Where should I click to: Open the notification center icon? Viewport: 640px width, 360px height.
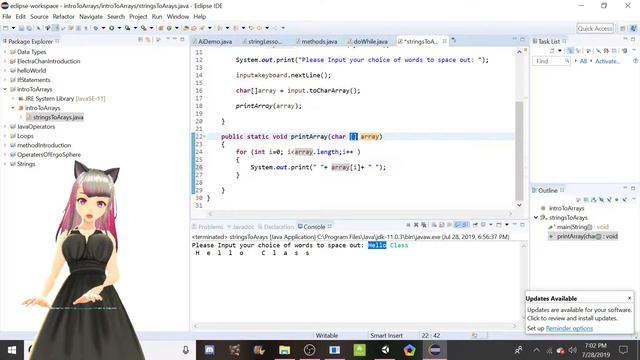[623, 350]
